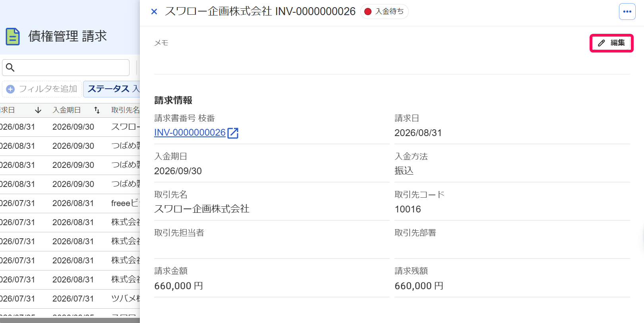644x323 pixels.
Task: Click the 請求金額 value 660,000 円
Action: pos(178,286)
